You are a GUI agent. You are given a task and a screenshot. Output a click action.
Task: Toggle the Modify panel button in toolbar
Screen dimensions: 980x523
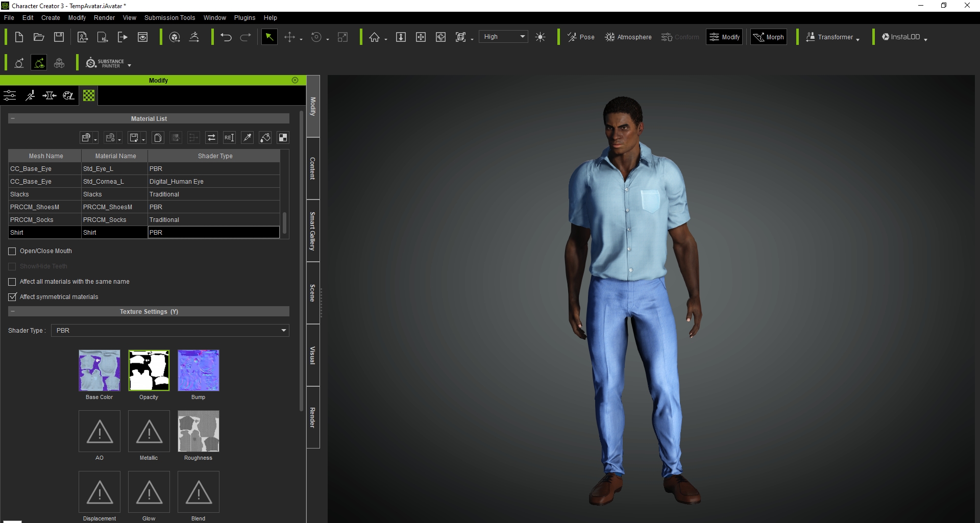tap(724, 37)
